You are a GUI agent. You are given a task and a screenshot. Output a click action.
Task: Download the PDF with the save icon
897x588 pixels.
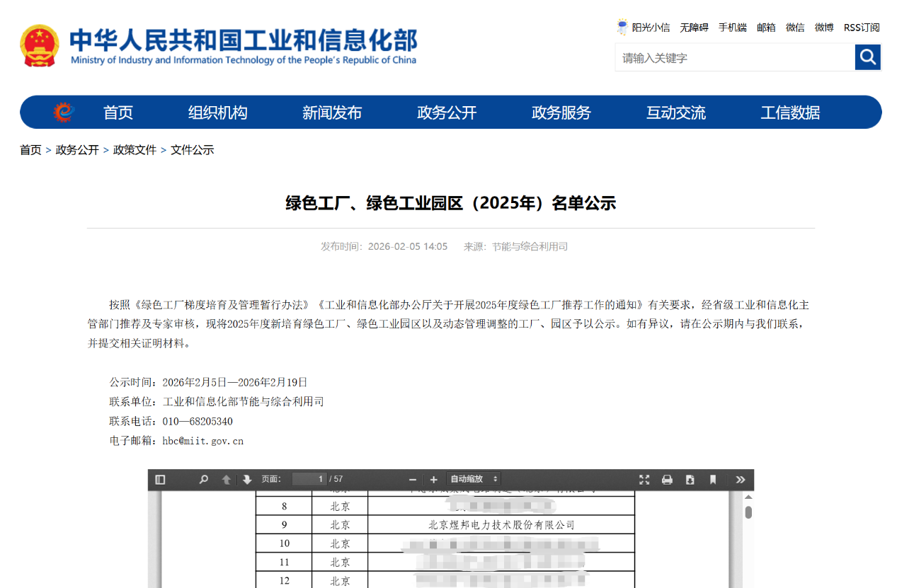690,479
